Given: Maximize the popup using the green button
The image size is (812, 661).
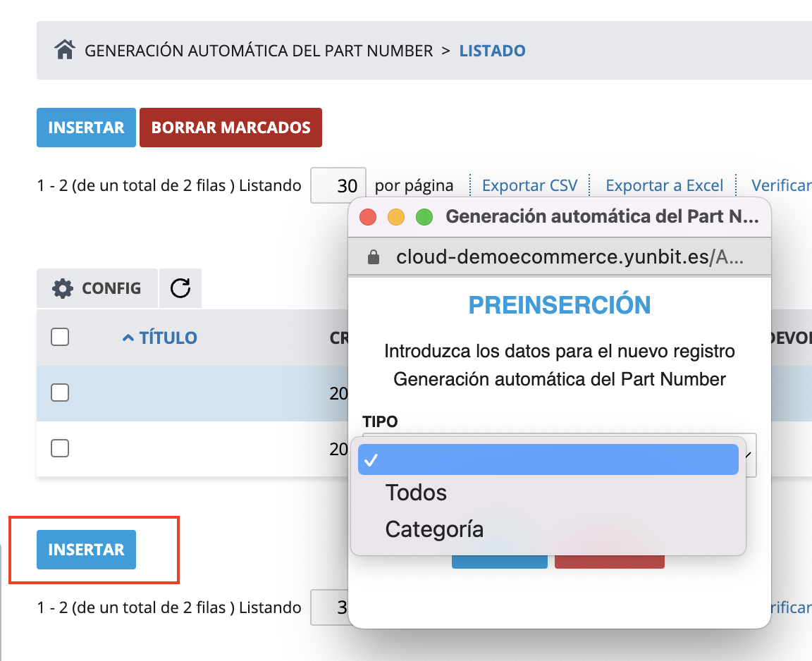Looking at the screenshot, I should [424, 217].
